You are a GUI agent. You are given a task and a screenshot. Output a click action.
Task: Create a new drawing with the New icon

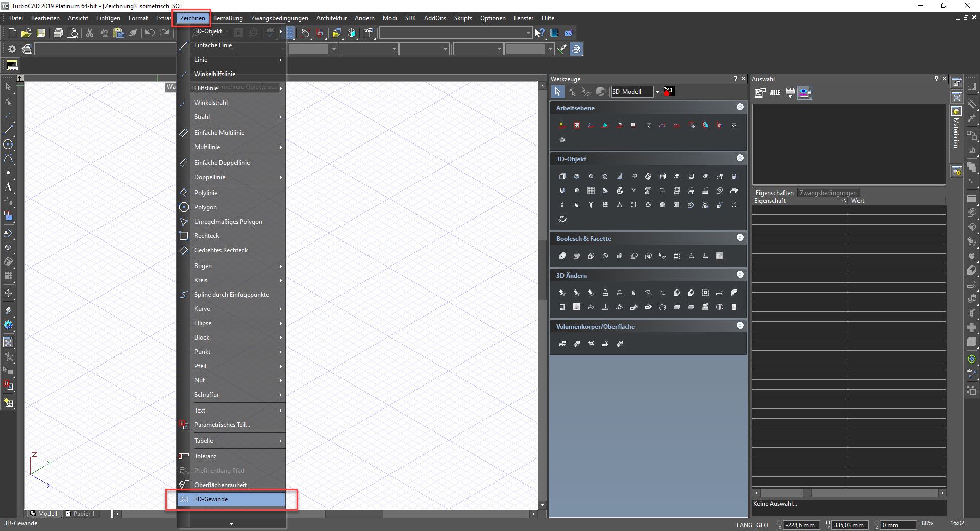(x=13, y=33)
